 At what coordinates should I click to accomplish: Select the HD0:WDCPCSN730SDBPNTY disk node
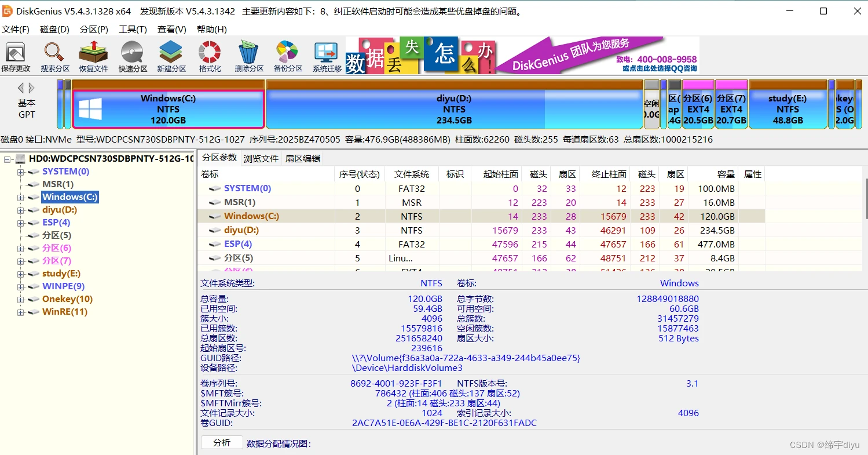(x=111, y=159)
